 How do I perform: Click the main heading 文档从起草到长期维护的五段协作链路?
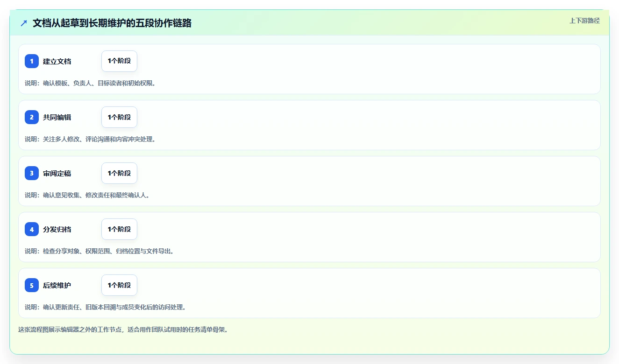click(112, 23)
